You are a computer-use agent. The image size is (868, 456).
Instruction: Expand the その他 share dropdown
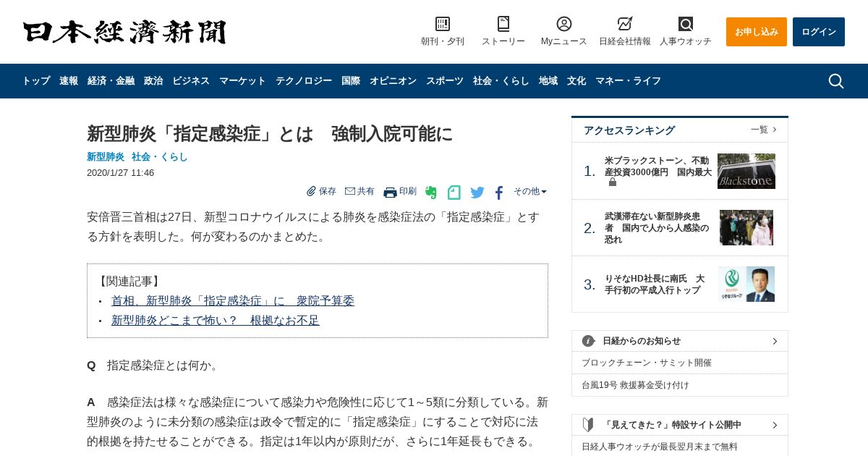[x=530, y=192]
